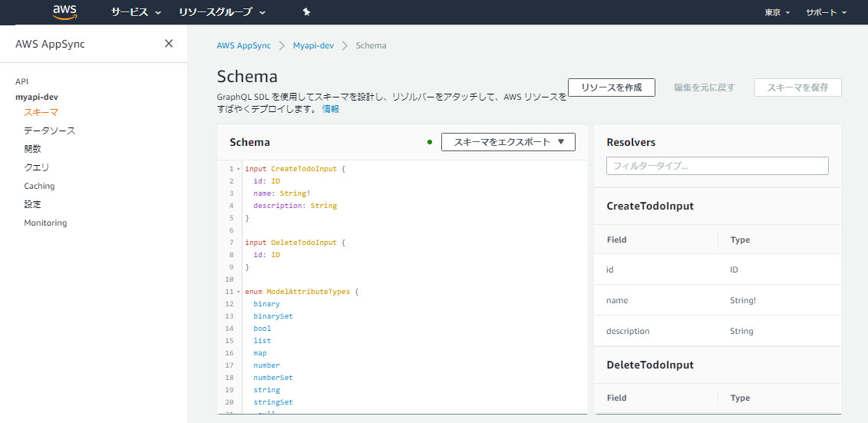Focus the Resolvers filter type input
The width and height of the screenshot is (868, 423).
[718, 166]
